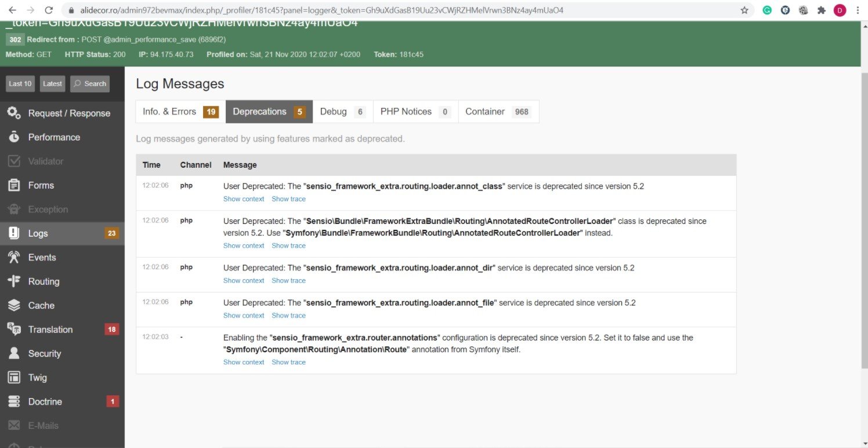This screenshot has width=868, height=448.
Task: Click the Translation count badge 18
Action: point(111,329)
